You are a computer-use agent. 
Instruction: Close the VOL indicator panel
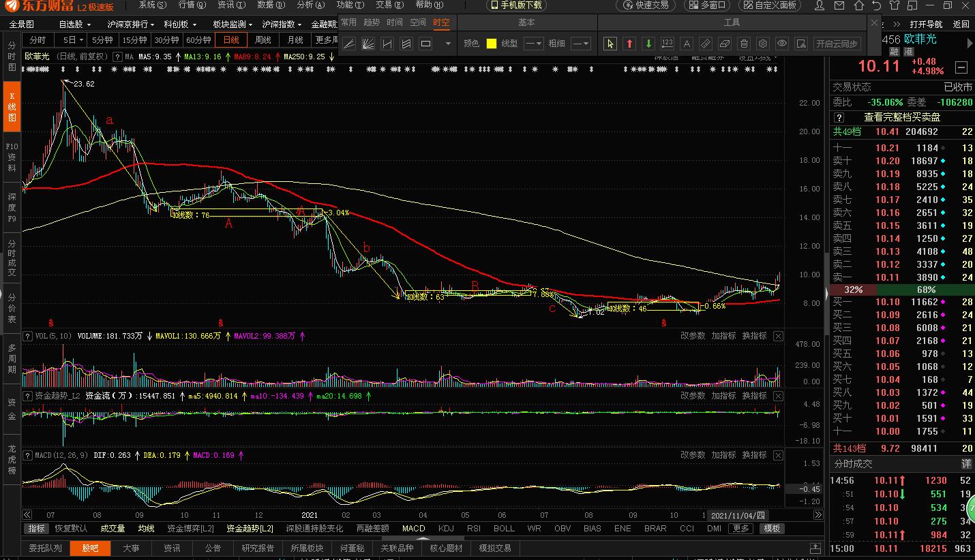778,336
